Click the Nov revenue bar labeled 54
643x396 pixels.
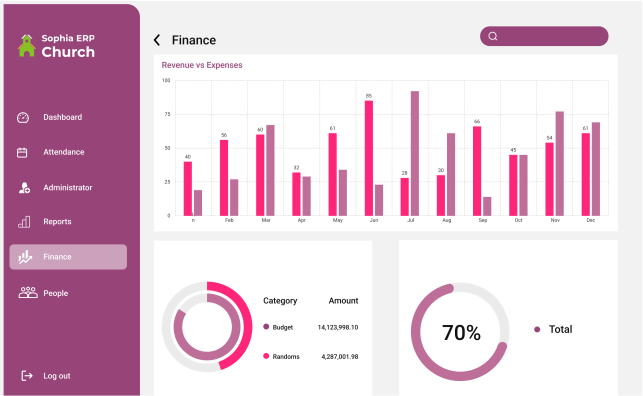click(549, 179)
